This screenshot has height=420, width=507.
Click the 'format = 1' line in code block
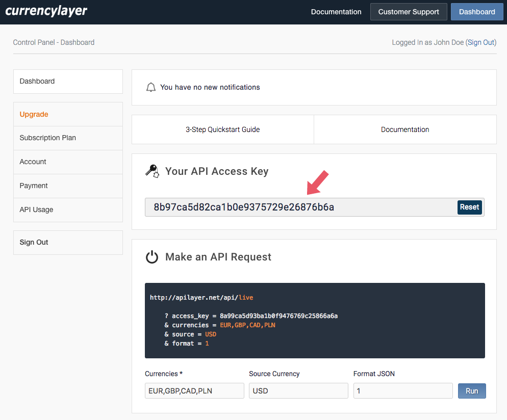pos(187,344)
